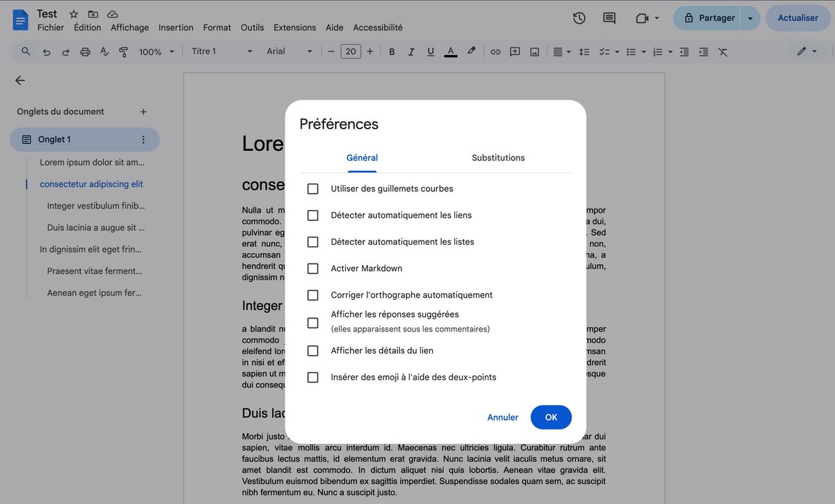Insert an image from the toolbar
Screen dimensions: 835x504
coord(532,51)
